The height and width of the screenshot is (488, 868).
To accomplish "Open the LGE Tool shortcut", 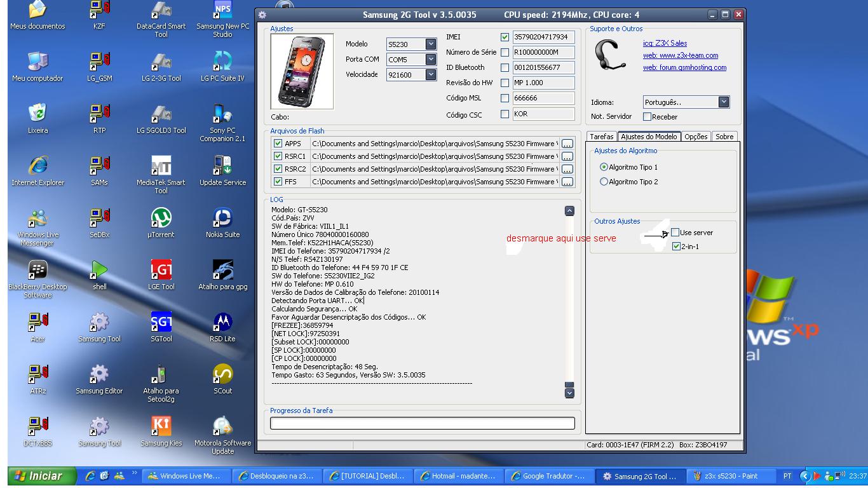I will [161, 275].
